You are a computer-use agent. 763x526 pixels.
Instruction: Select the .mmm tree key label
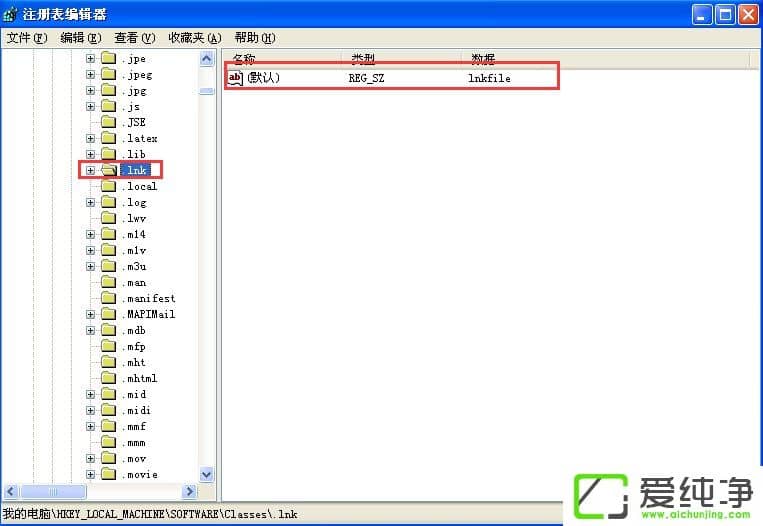pyautogui.click(x=134, y=443)
